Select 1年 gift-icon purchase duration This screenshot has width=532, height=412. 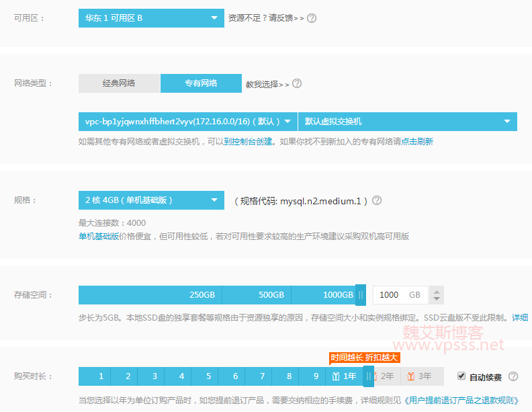coord(344,376)
